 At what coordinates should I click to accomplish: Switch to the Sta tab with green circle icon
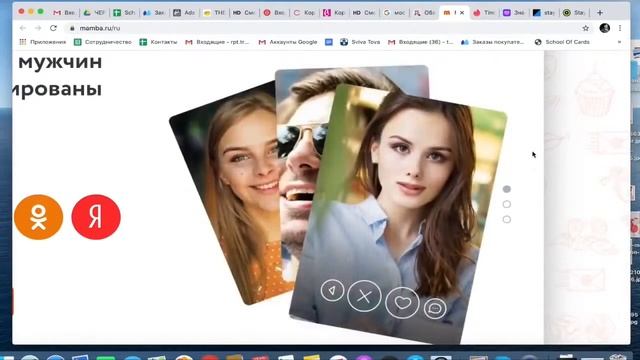click(x=574, y=13)
